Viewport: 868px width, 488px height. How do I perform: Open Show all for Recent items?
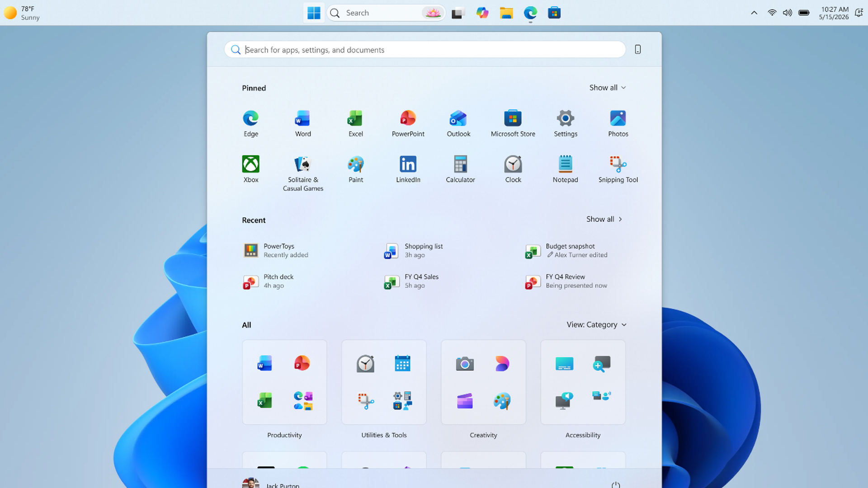point(604,219)
